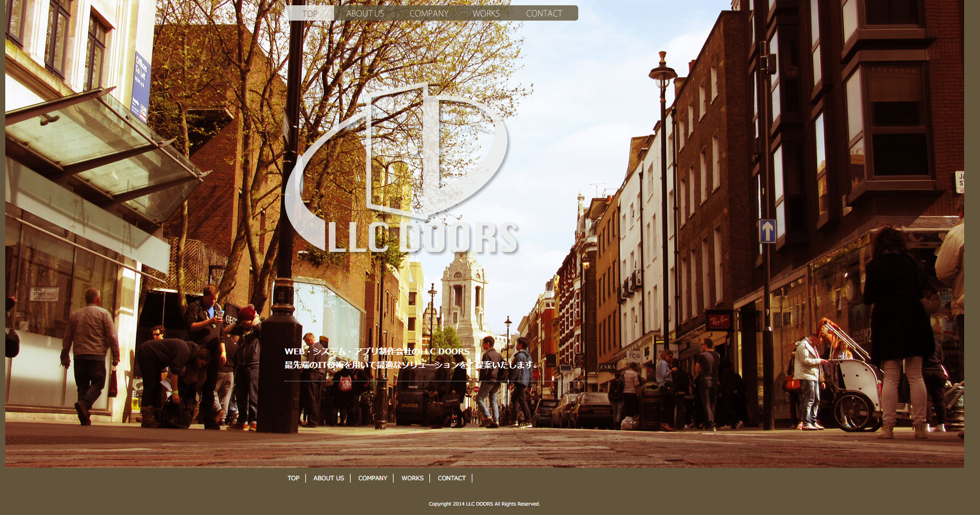Click the LLC DOORS logo text

(422, 238)
